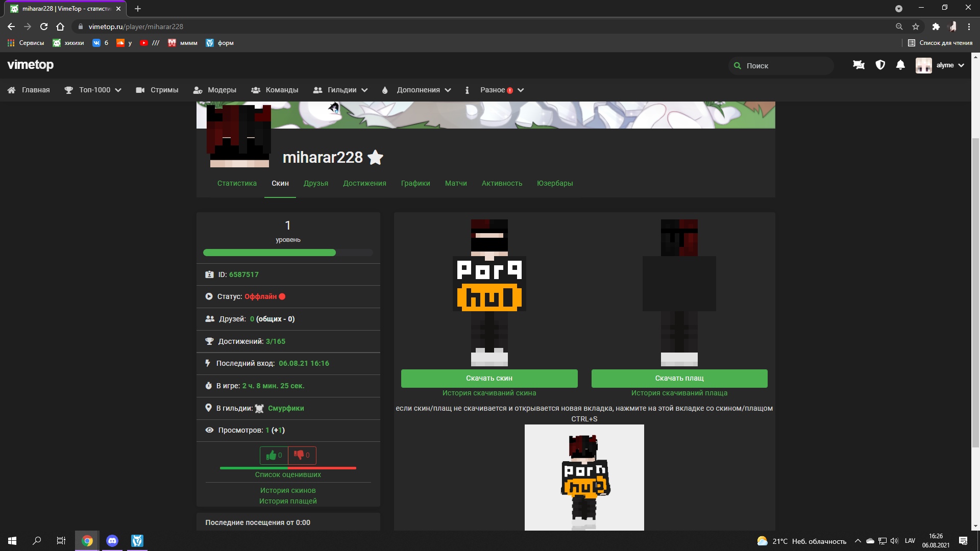Switch to the Статистика tab
980x551 pixels.
click(237, 183)
